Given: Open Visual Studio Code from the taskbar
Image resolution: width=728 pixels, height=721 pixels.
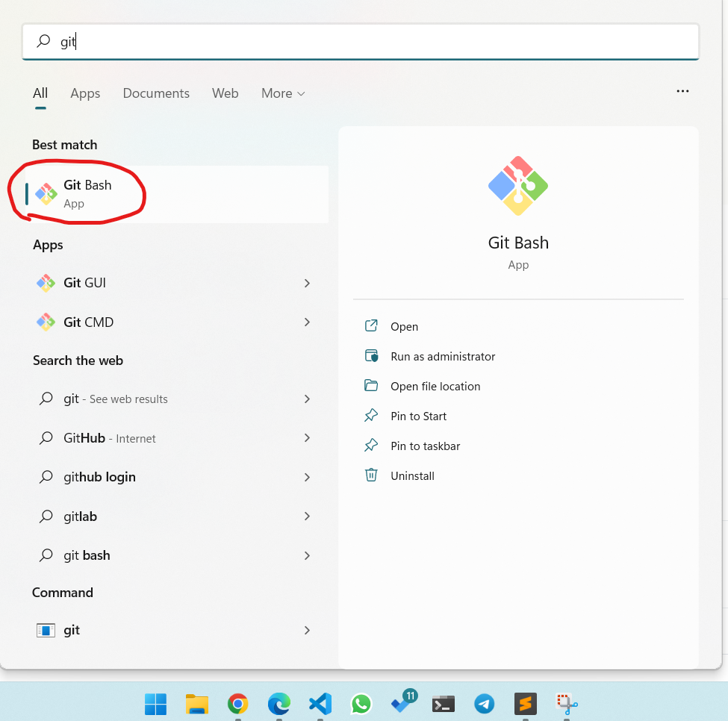Looking at the screenshot, I should coord(320,704).
